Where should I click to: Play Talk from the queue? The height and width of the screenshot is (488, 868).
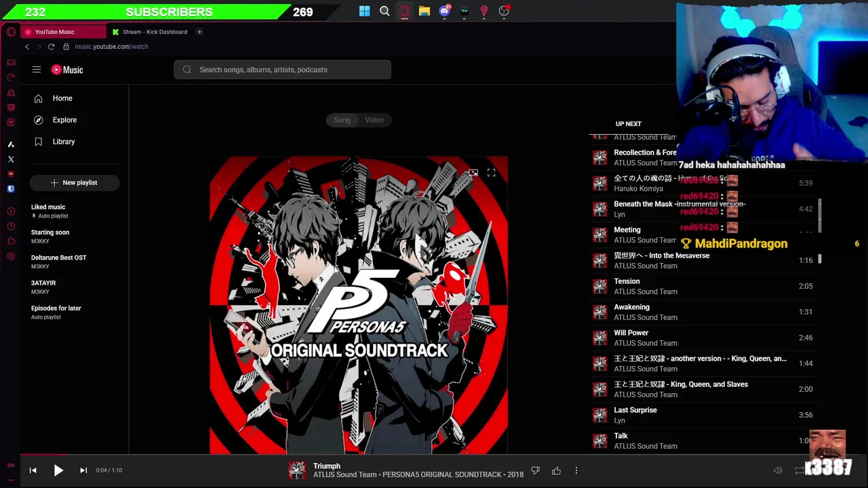pyautogui.click(x=704, y=441)
